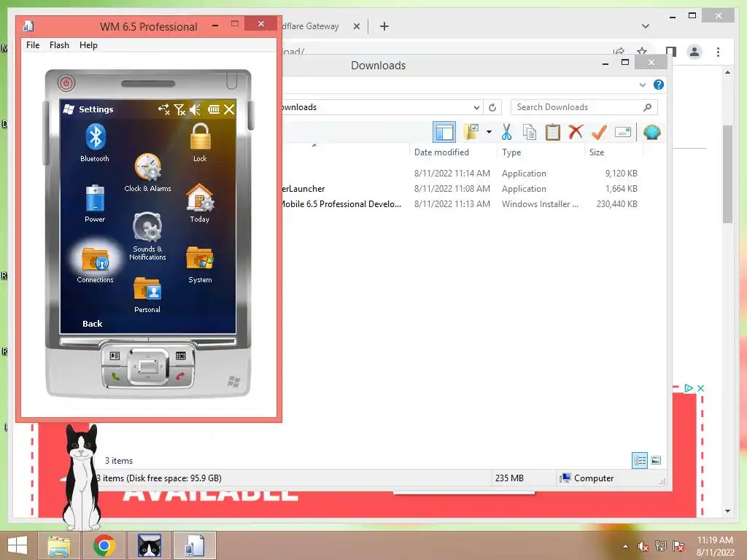747x560 pixels.
Task: Click the muted volume tray icon
Action: coord(643,546)
